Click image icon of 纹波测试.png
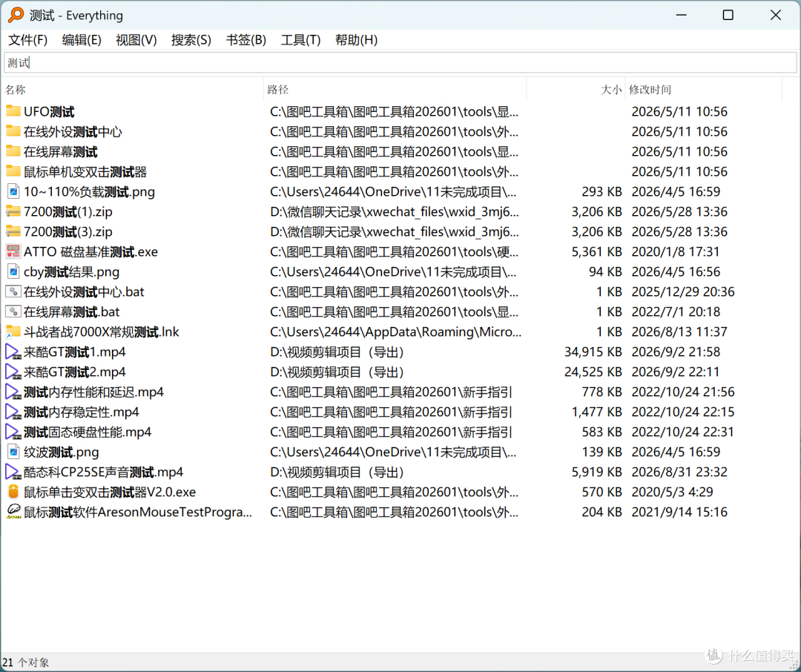 [13, 452]
